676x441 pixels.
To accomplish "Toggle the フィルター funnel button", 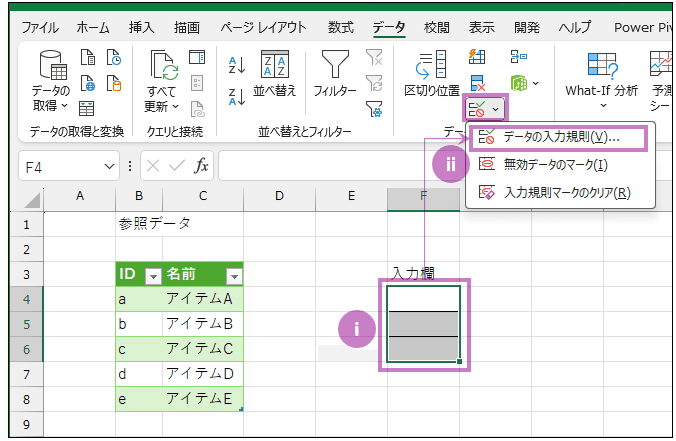I will (x=335, y=73).
